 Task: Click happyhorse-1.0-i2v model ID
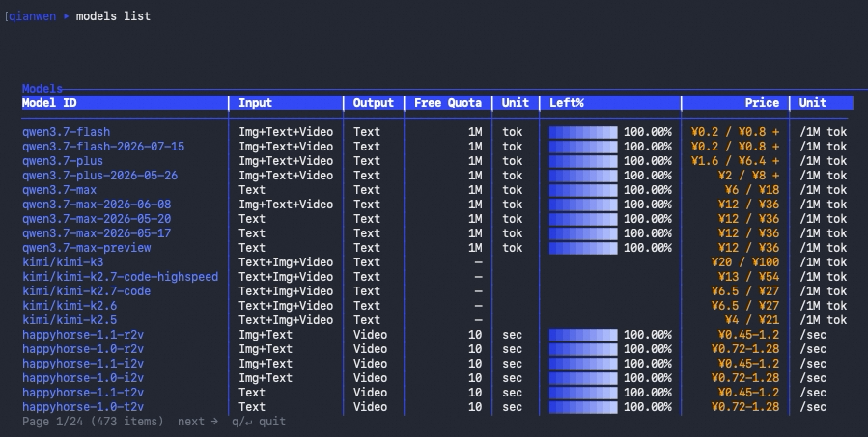(x=83, y=377)
